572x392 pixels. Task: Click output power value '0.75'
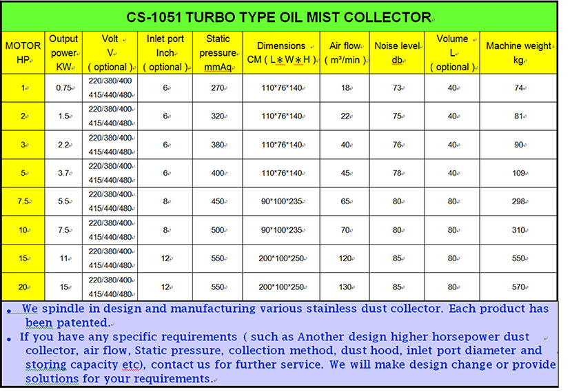click(x=64, y=88)
